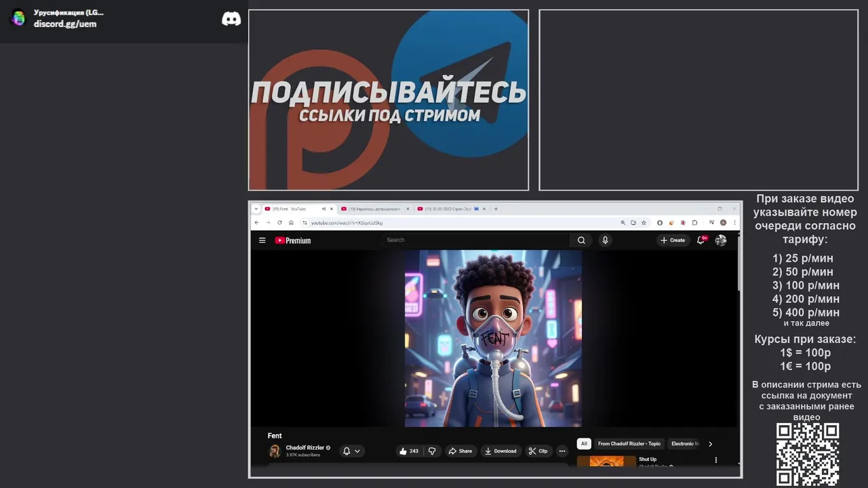This screenshot has height=488, width=868.
Task: Bookmark this page with the star icon
Action: (644, 222)
